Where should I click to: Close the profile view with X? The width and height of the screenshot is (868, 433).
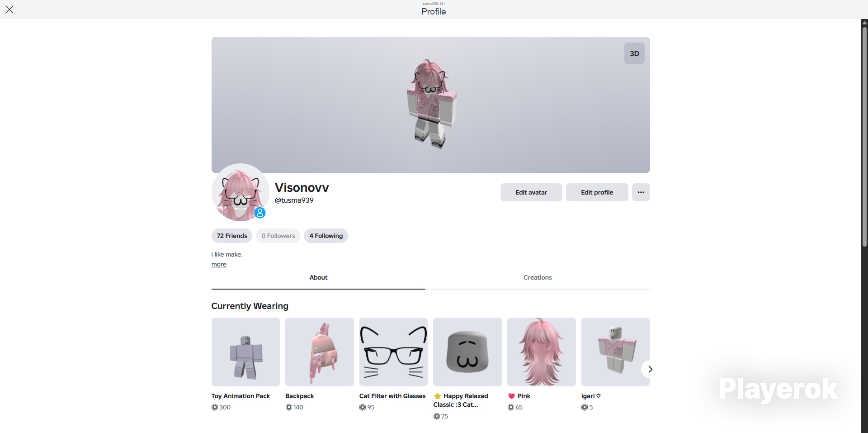click(9, 10)
